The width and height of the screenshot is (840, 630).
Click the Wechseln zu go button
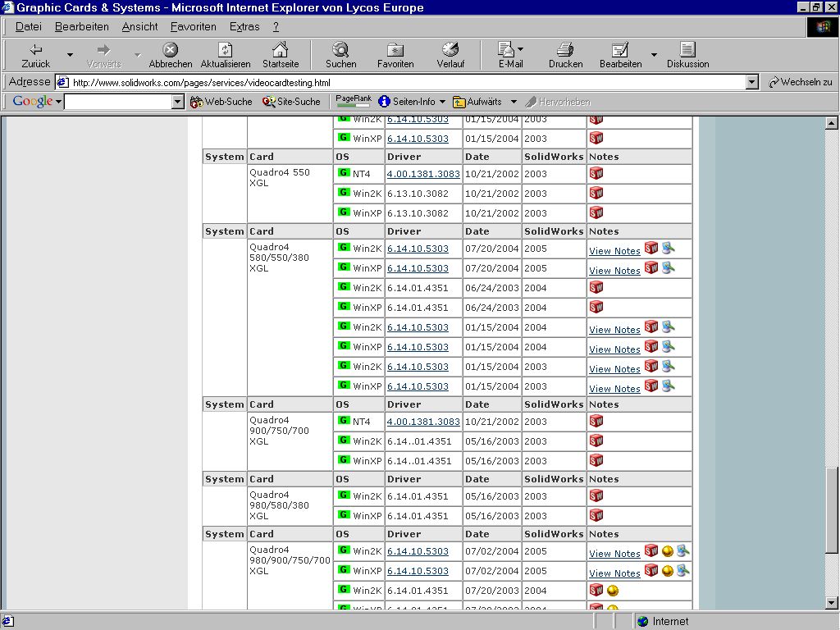(800, 82)
